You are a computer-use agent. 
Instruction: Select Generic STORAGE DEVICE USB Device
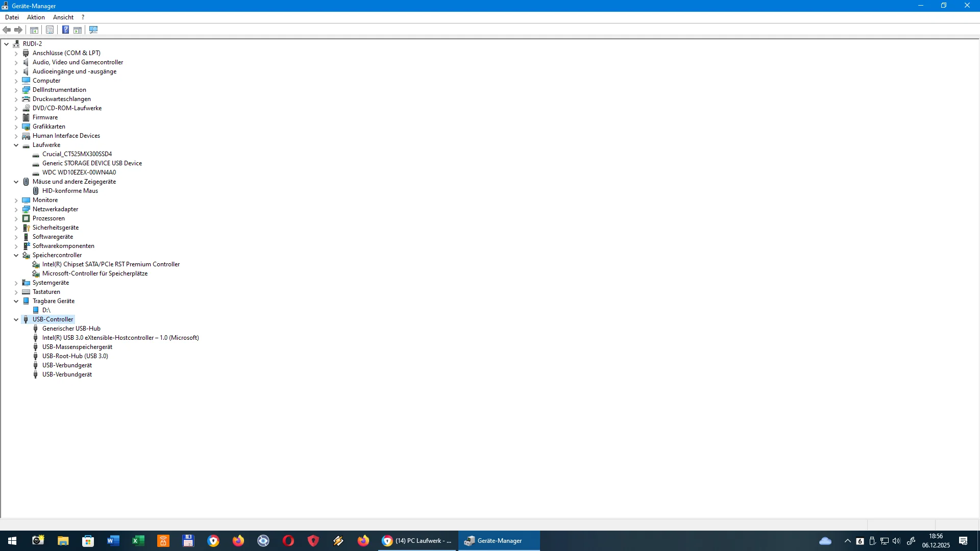(92, 163)
